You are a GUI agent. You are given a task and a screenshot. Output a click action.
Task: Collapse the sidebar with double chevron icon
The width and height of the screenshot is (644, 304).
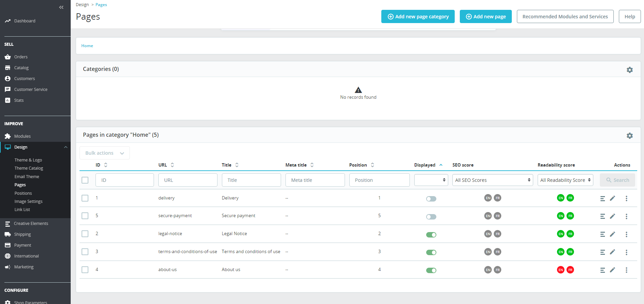coord(61,7)
